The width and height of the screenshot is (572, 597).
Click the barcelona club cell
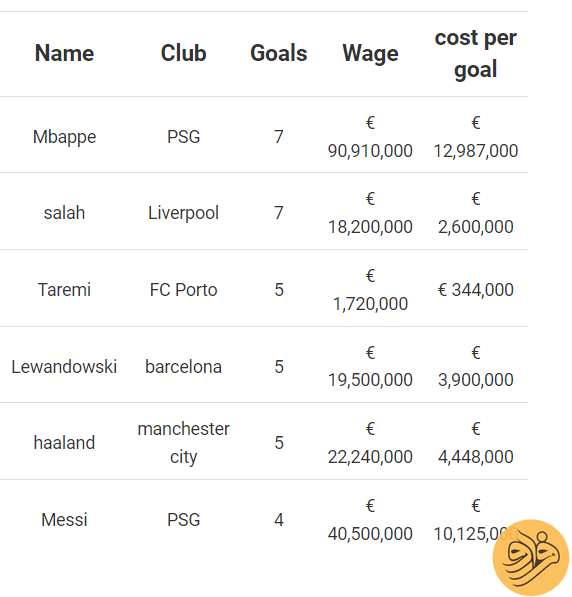coord(184,367)
